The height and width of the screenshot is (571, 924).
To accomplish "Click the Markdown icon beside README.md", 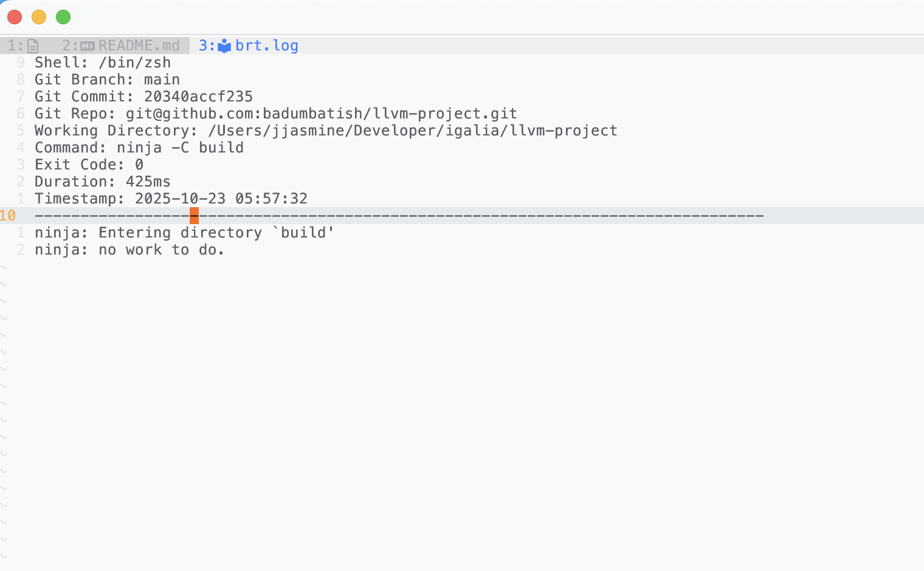I will click(88, 46).
